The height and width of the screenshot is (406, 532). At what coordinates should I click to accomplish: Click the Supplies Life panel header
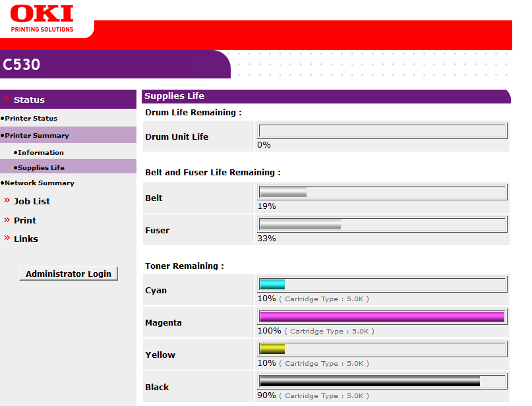pyautogui.click(x=326, y=96)
